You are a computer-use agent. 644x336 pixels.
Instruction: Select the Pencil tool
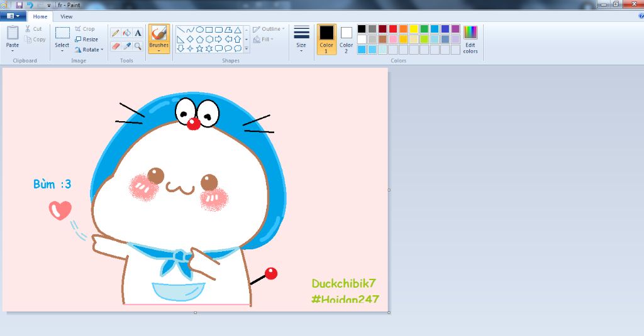tap(116, 33)
